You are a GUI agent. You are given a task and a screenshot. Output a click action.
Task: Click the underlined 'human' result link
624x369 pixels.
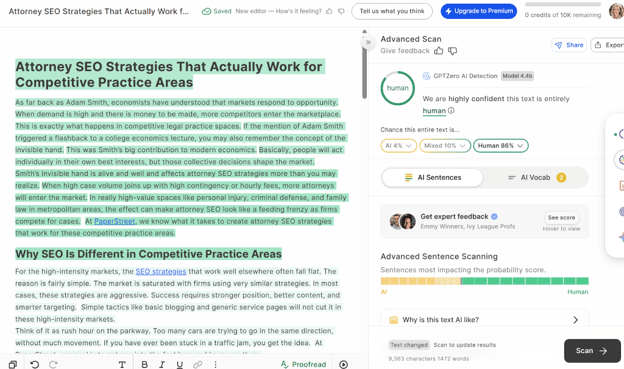[434, 111]
